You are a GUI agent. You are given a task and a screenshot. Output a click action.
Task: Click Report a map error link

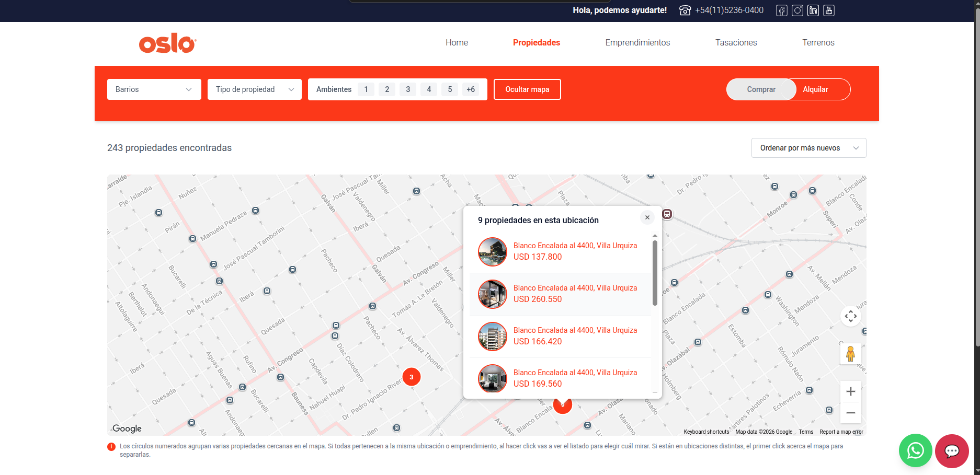point(841,432)
